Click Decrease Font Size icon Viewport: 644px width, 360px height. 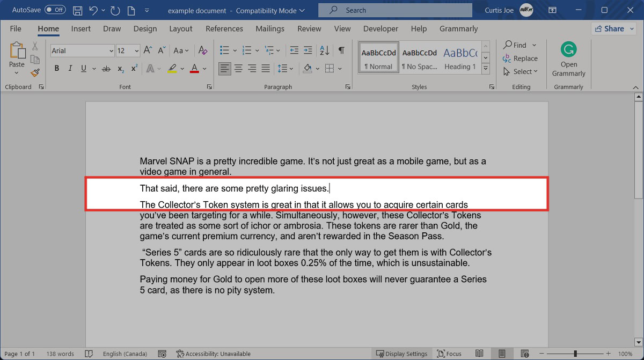pyautogui.click(x=162, y=50)
